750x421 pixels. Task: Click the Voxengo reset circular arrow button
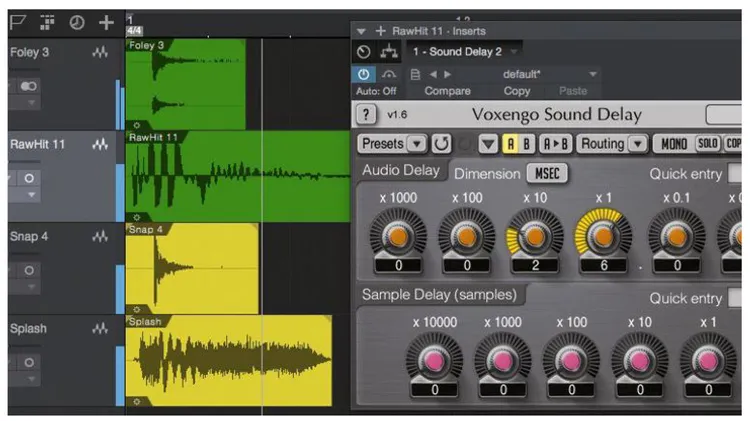[x=441, y=144]
